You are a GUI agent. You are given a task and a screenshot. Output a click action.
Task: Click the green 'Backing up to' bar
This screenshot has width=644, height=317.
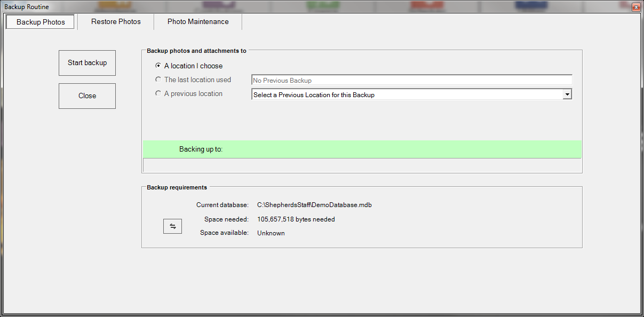362,149
